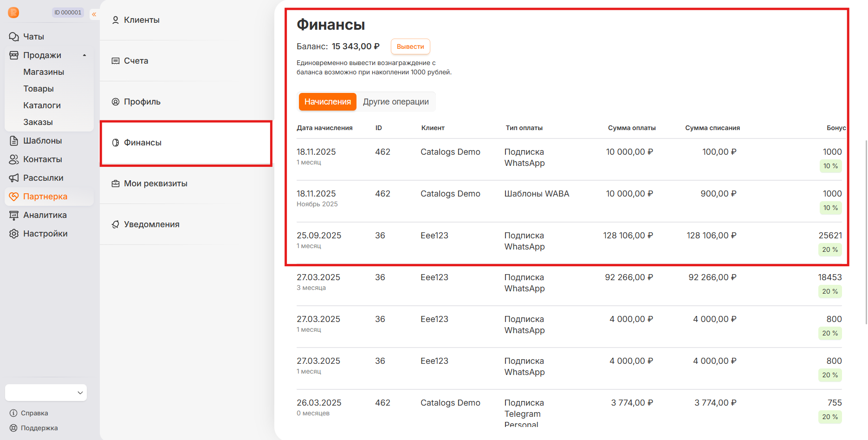This screenshot has width=868, height=440.
Task: Click the Notifications bell icon
Action: tap(116, 224)
